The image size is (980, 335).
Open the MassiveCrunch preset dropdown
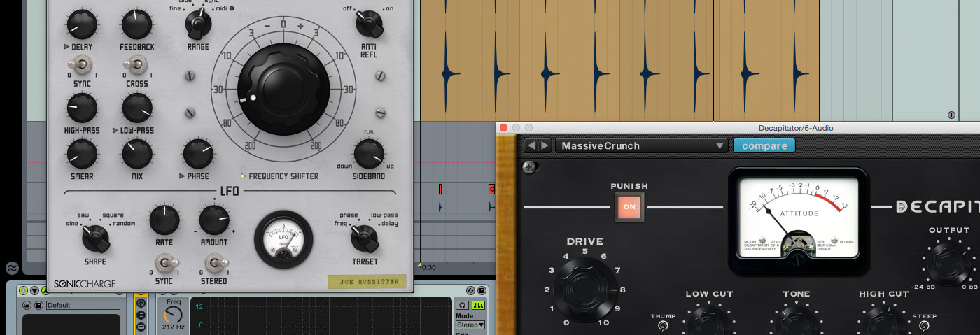[x=642, y=145]
